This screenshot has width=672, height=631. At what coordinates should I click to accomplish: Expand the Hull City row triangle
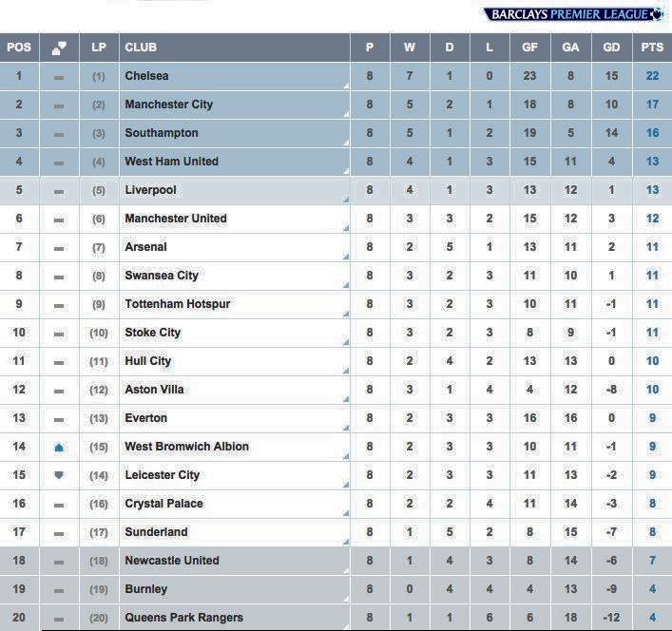[346, 371]
